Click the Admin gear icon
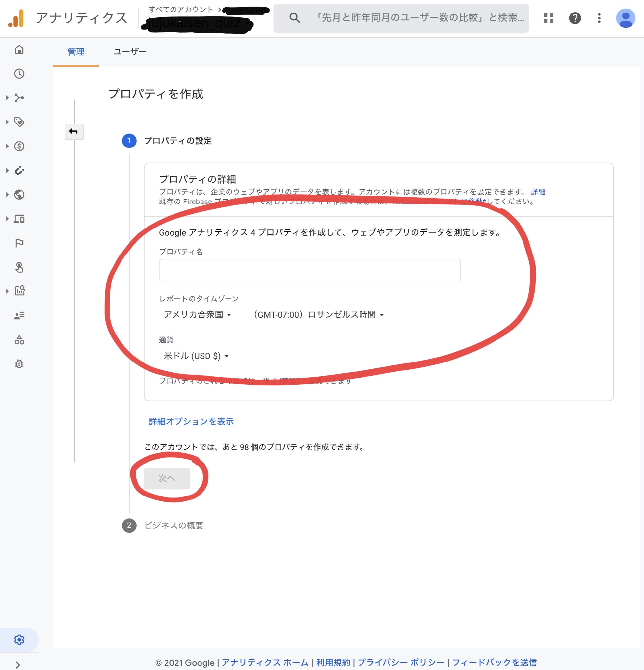Image resolution: width=644 pixels, height=670 pixels. coord(19,640)
